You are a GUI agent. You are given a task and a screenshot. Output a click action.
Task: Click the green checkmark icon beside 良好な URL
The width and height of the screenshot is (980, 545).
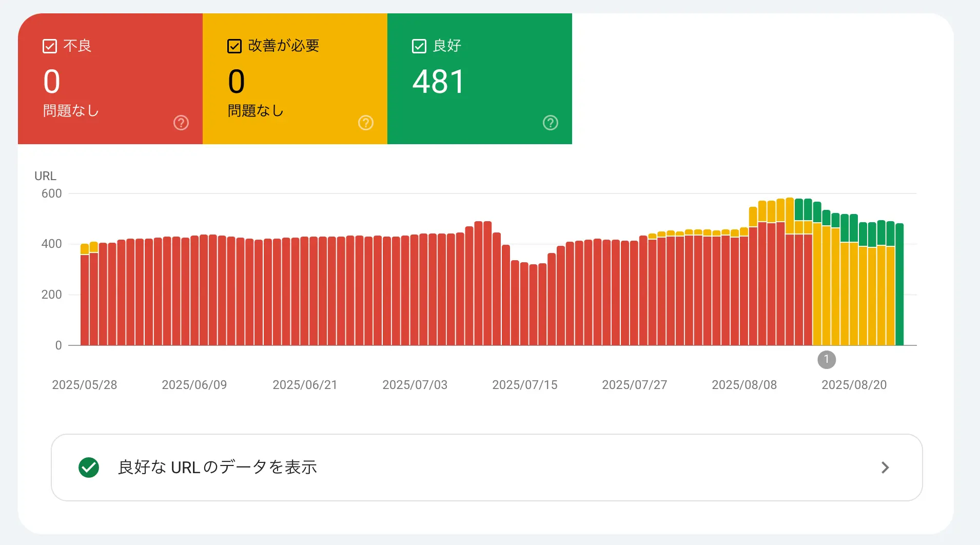[x=89, y=468]
